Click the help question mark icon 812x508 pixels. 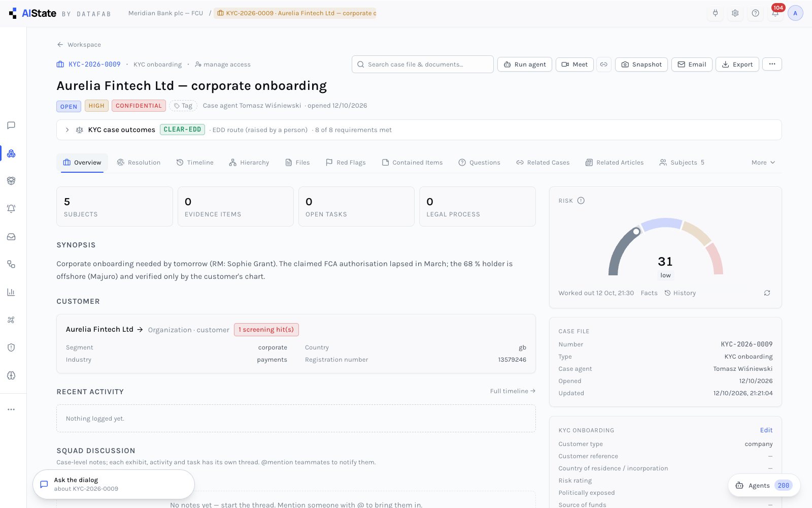(756, 13)
